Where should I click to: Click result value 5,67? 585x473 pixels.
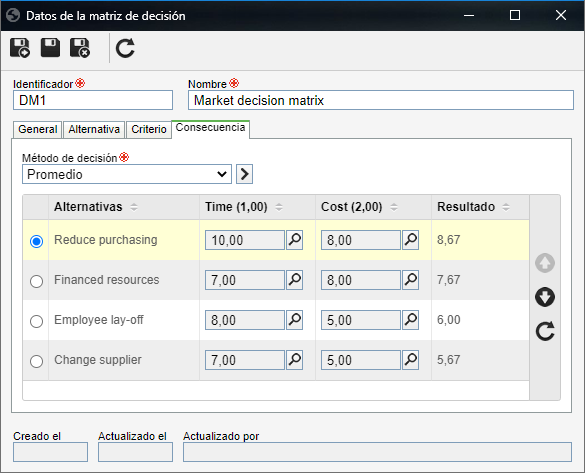(x=448, y=360)
